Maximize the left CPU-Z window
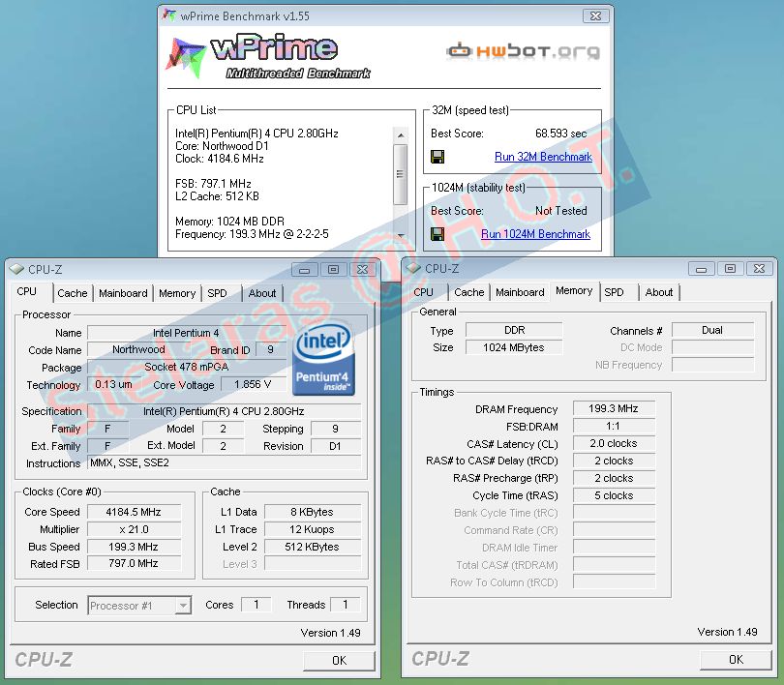This screenshot has width=784, height=685. point(334,270)
